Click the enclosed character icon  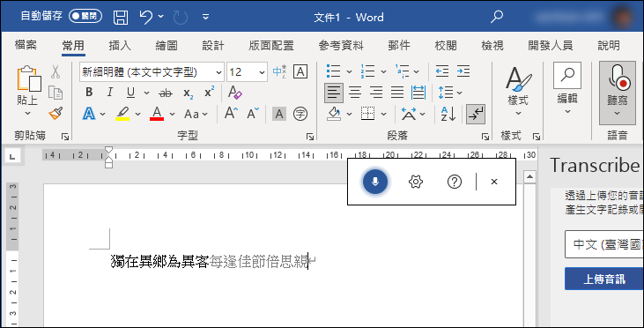300,114
